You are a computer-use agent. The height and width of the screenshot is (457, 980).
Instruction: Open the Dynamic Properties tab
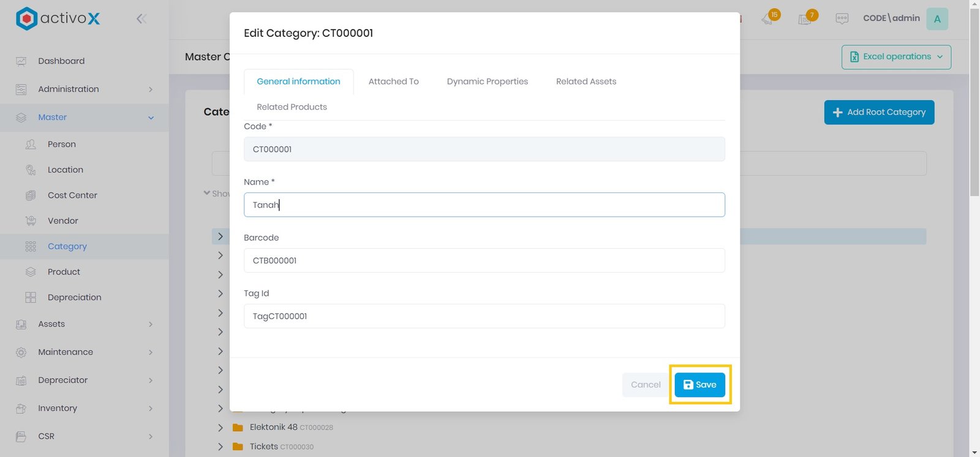coord(487,81)
